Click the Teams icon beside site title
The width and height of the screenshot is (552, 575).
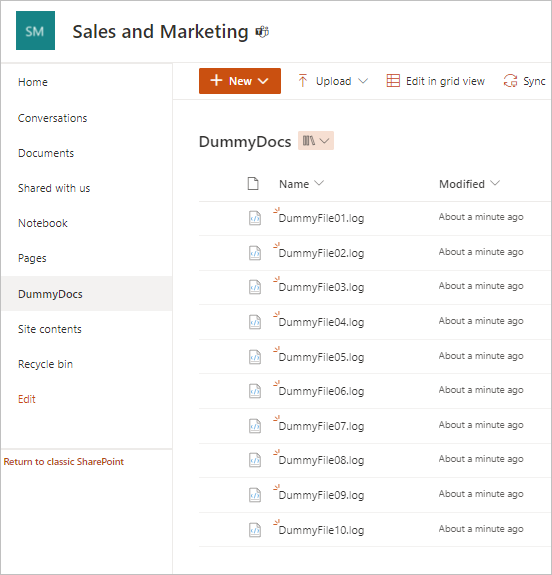click(x=262, y=32)
